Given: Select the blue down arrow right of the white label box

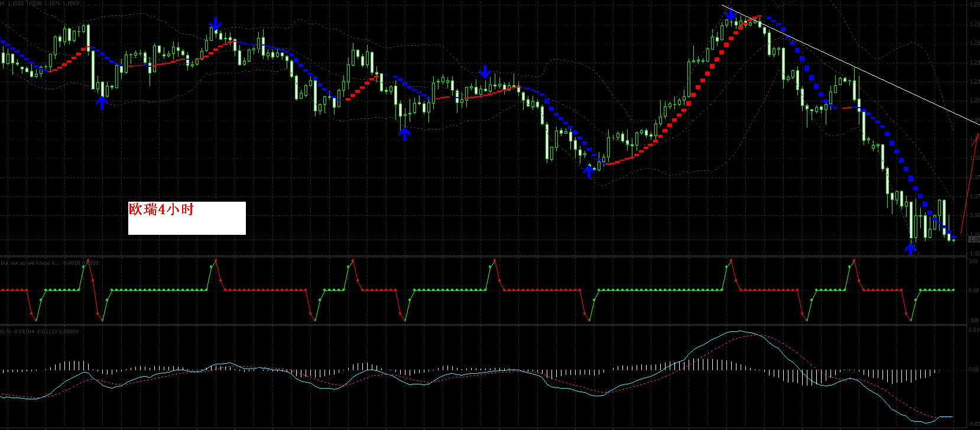Looking at the screenshot, I should coord(485,72).
